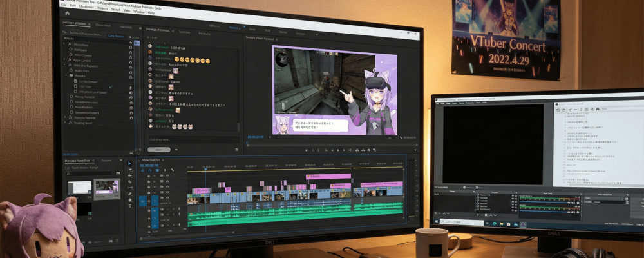Open the Select menu in Premiere Pro
The image size is (644, 258).
115,10
